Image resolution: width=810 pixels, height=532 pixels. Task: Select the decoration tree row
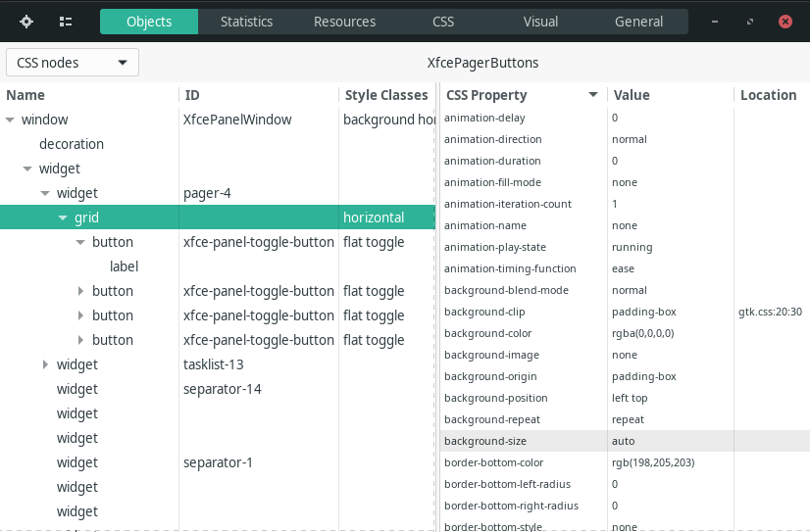(218, 144)
